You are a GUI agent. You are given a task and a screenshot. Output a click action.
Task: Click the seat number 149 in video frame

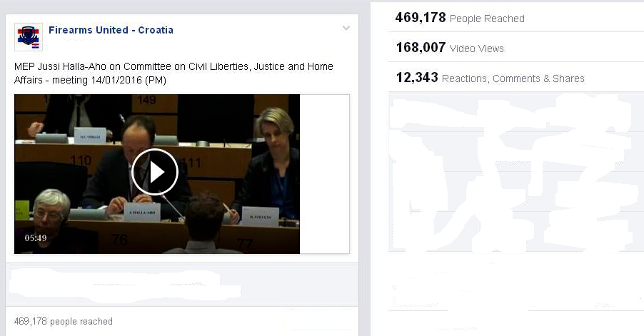pyautogui.click(x=146, y=100)
